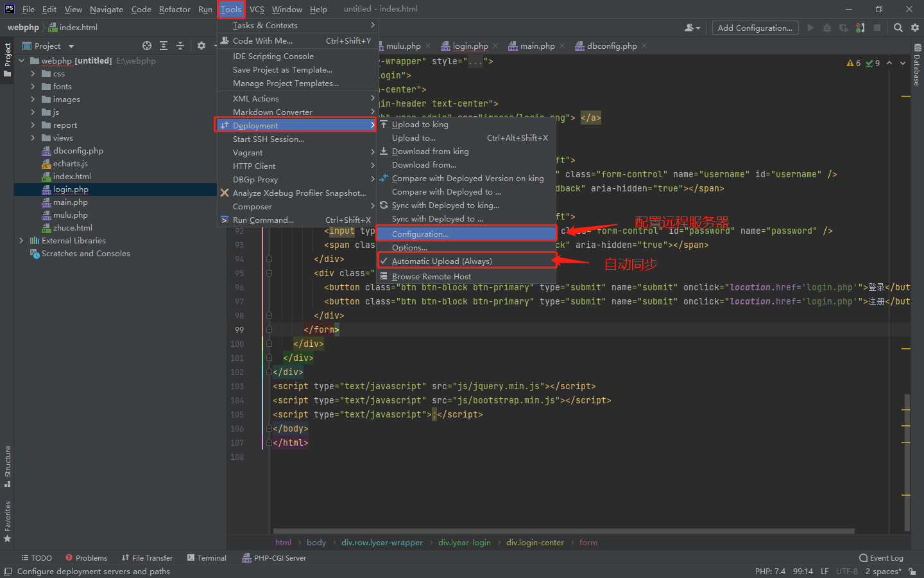Click Collapse All icon in Project panel
924x578 pixels.
[x=180, y=46]
